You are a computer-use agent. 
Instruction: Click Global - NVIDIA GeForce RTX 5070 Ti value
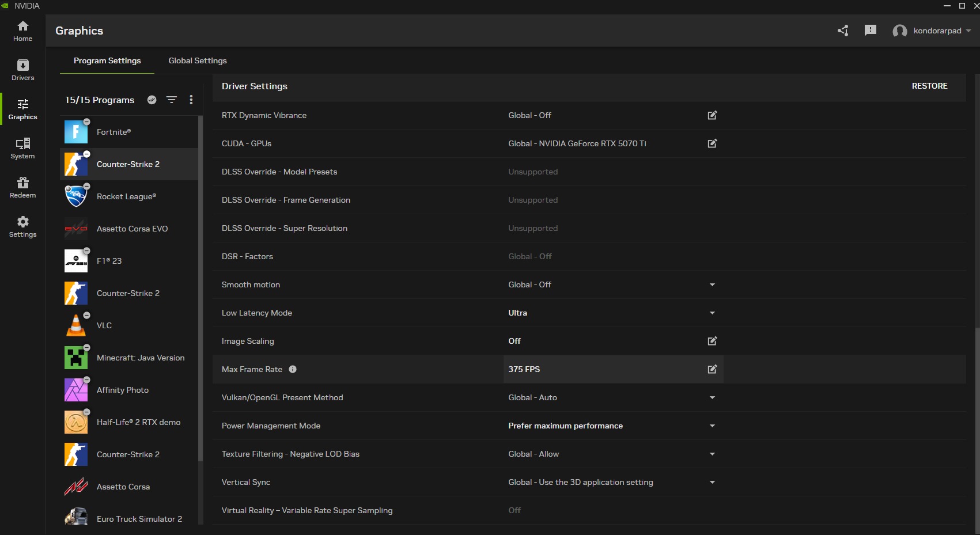577,143
